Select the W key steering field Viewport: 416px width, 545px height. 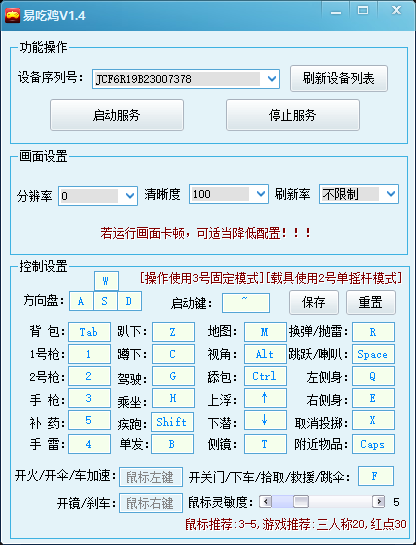click(x=106, y=281)
